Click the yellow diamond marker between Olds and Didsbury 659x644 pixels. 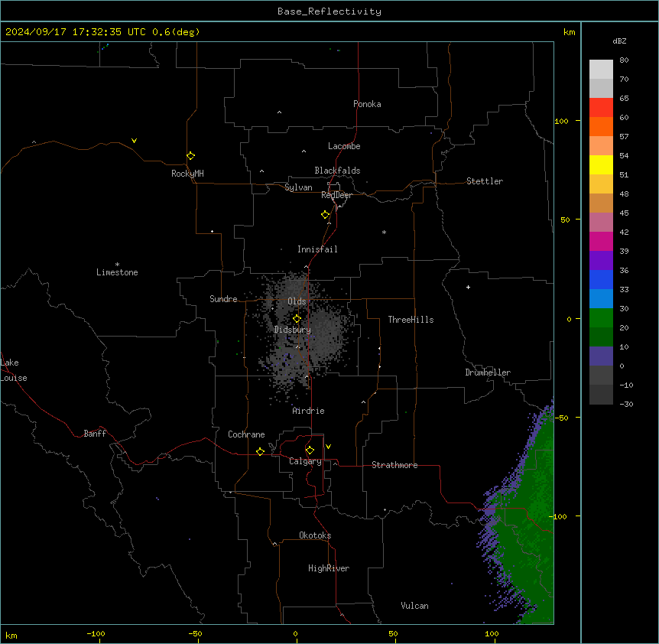[297, 319]
